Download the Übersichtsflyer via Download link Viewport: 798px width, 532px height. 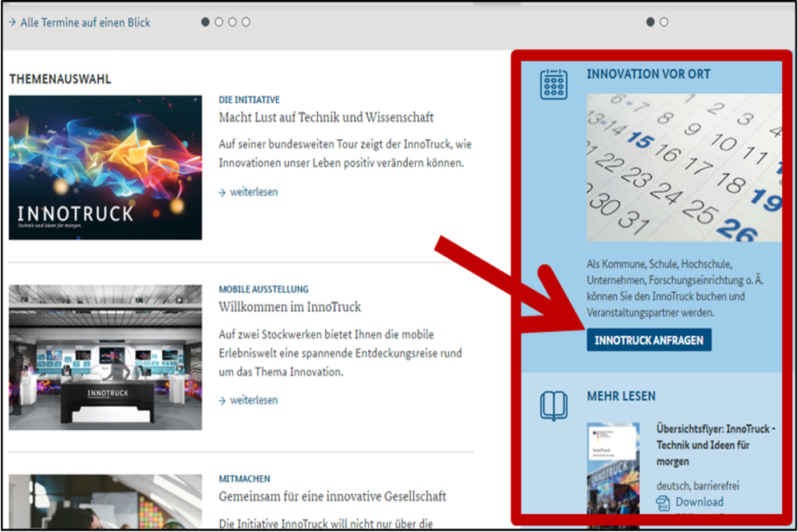click(x=699, y=502)
